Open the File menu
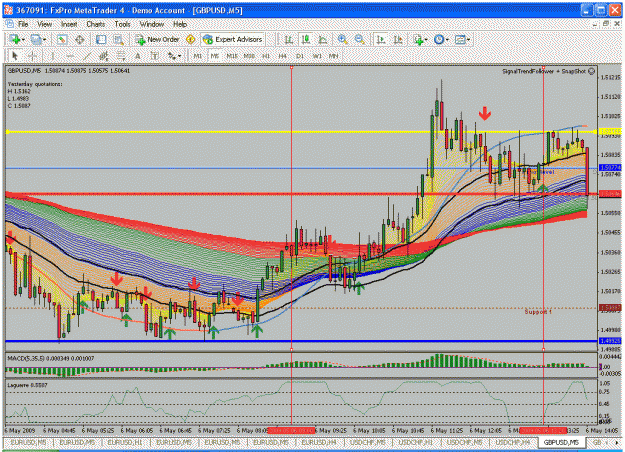This screenshot has height=452, width=625. (23, 24)
